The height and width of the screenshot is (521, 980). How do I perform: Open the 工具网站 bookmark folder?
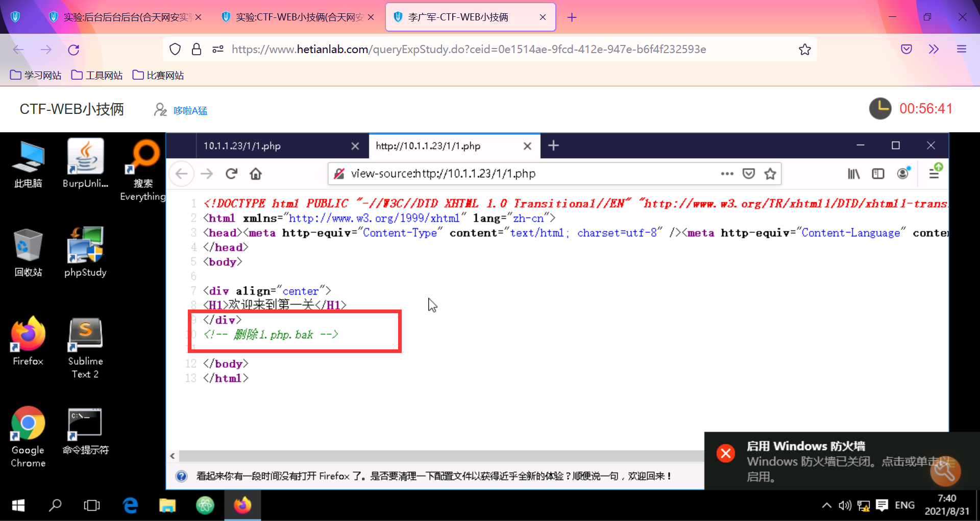(x=97, y=76)
